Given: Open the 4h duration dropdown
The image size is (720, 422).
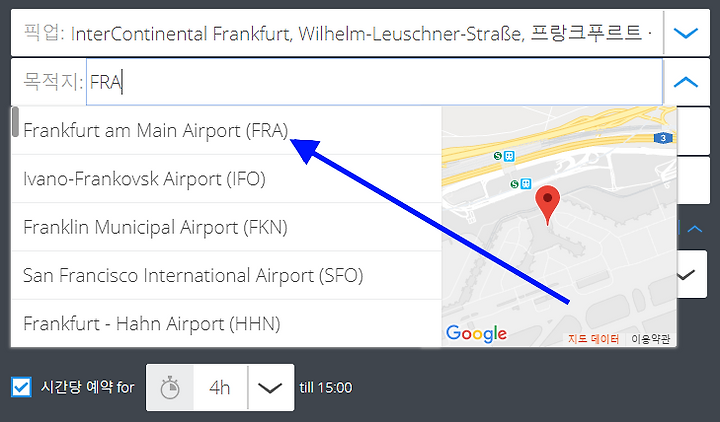Looking at the screenshot, I should point(270,388).
